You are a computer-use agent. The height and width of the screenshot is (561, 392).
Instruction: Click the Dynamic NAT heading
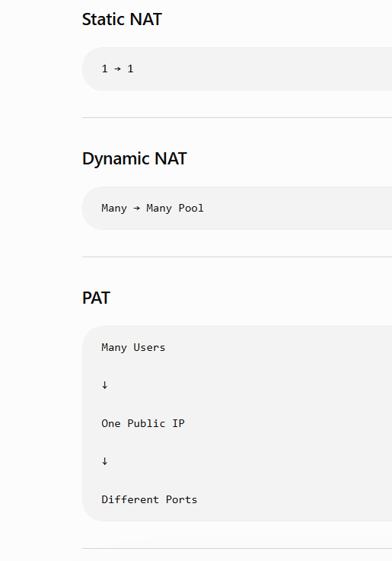tap(135, 158)
